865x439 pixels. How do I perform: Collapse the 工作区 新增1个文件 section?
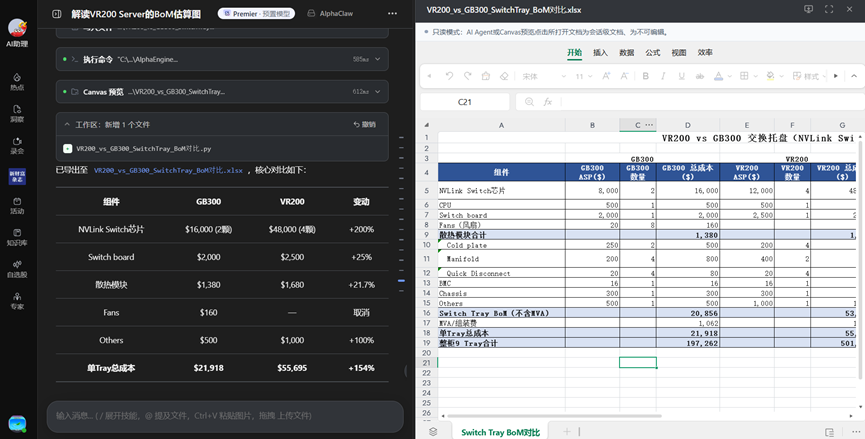[x=67, y=125]
